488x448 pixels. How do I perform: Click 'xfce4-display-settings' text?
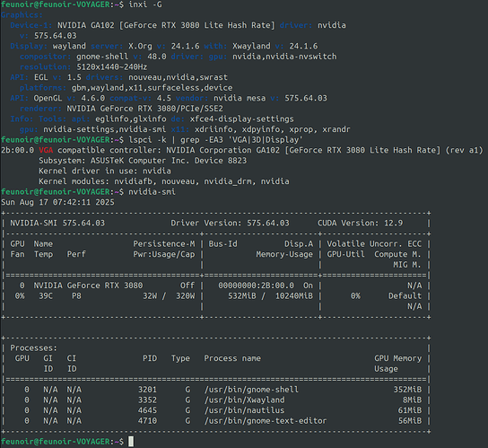point(242,119)
